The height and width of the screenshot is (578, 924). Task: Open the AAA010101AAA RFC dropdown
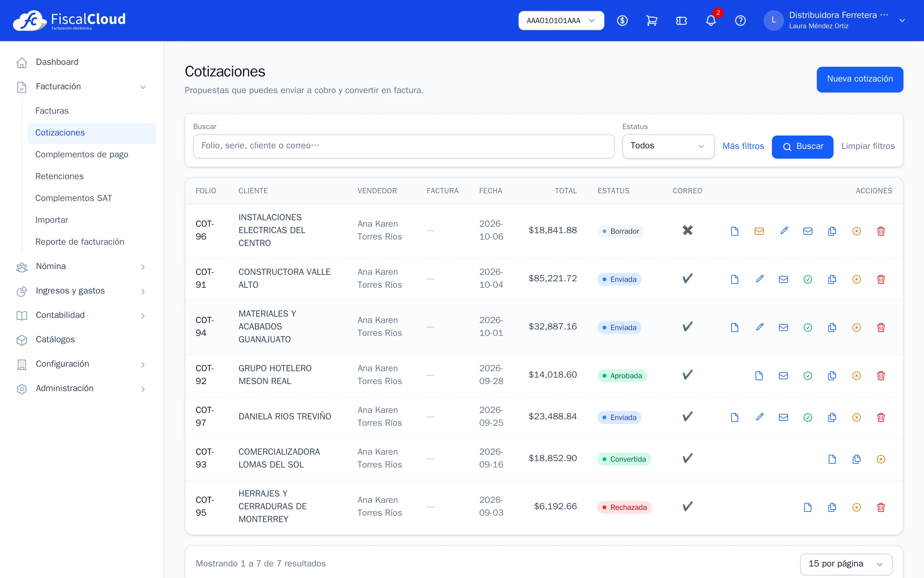(x=561, y=21)
